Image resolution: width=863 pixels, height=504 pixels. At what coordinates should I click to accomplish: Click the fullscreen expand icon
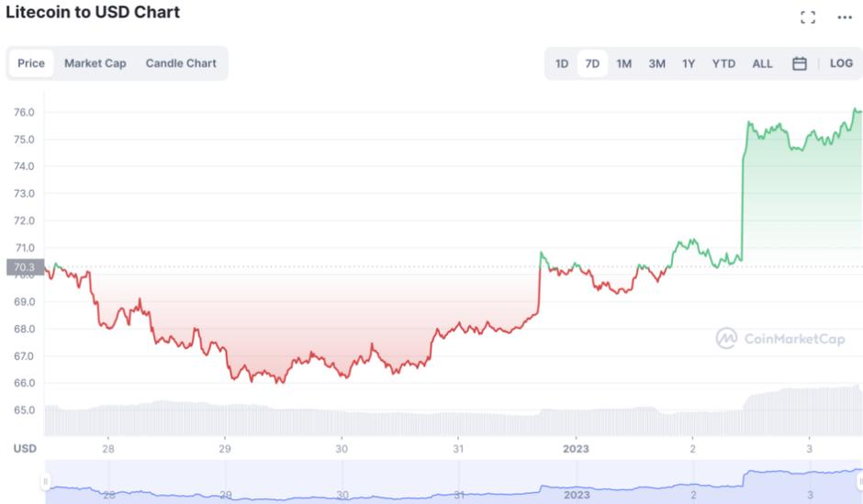808,17
